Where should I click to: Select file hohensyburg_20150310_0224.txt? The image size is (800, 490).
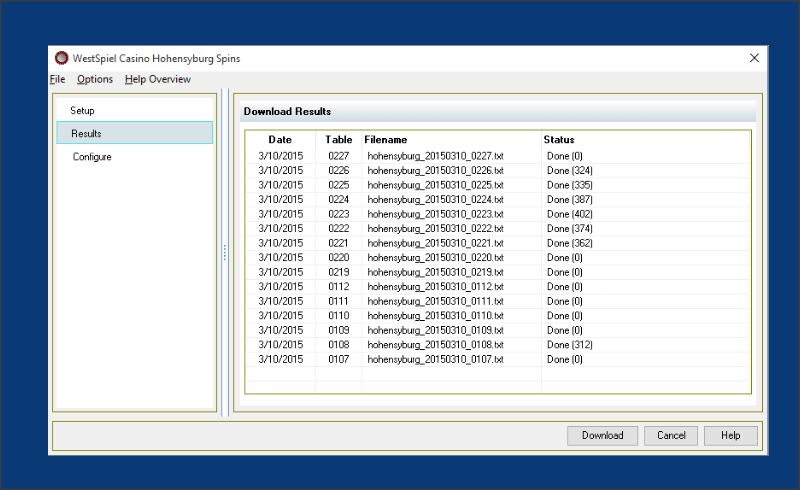435,199
